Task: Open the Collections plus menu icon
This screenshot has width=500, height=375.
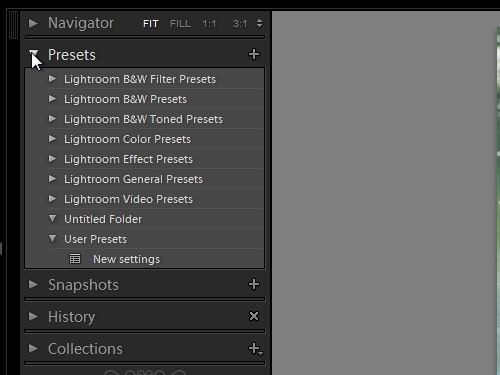Action: [255, 349]
